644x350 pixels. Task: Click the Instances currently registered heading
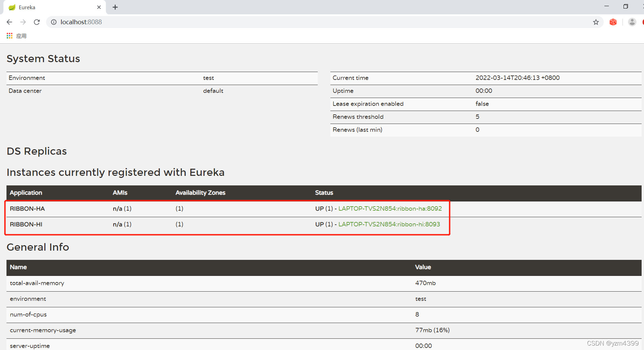[116, 172]
